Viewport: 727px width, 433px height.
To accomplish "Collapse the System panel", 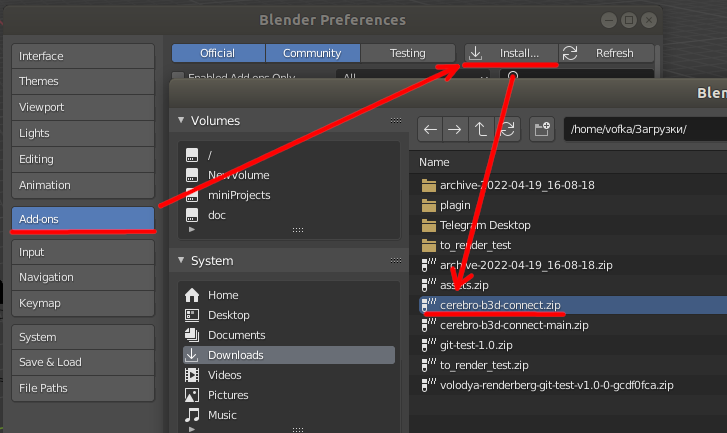I will (x=181, y=261).
